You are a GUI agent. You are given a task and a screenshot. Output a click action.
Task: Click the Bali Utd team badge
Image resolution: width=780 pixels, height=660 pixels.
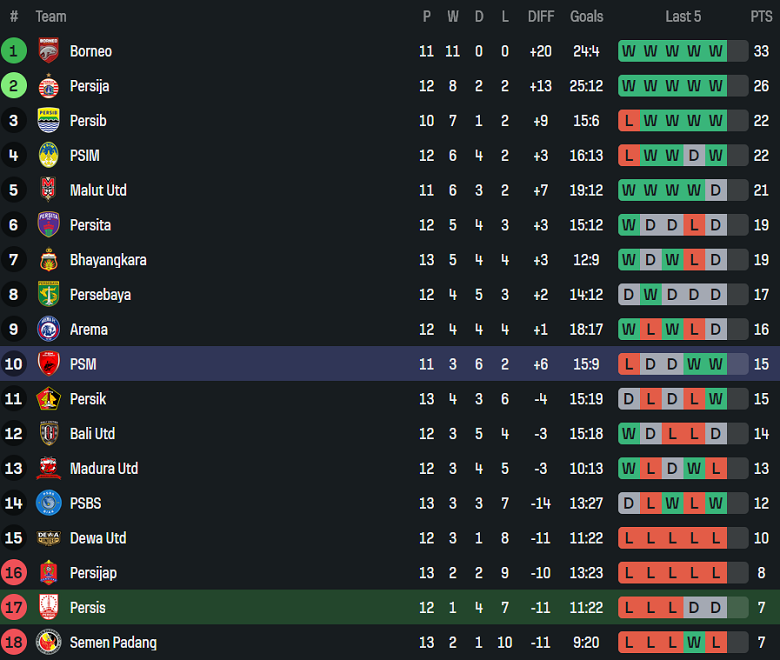[48, 434]
